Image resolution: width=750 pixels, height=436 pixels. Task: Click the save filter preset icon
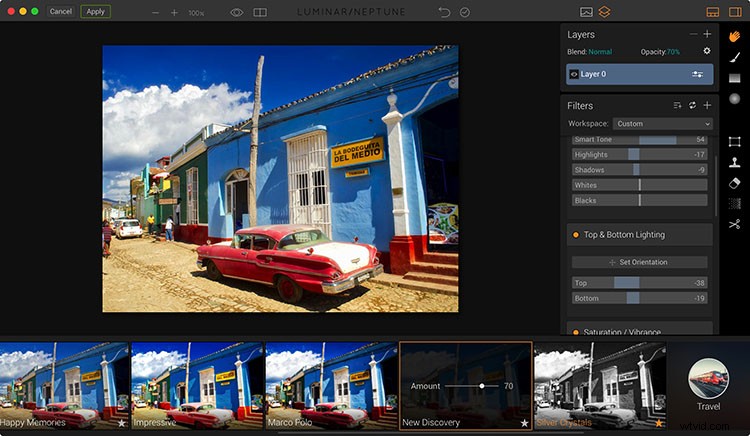click(x=677, y=105)
